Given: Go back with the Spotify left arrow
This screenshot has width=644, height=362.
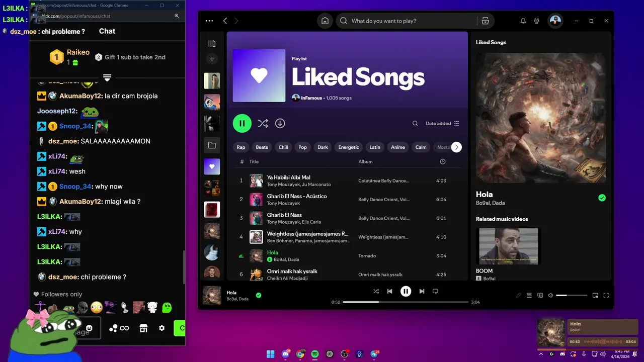Looking at the screenshot, I should click(225, 21).
